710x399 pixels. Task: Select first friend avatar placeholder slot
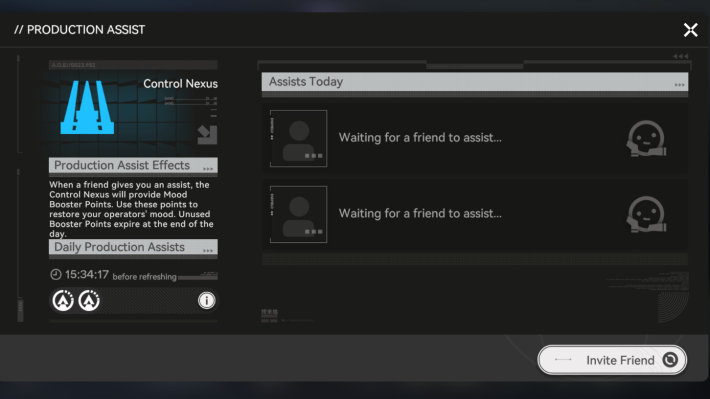click(x=298, y=139)
